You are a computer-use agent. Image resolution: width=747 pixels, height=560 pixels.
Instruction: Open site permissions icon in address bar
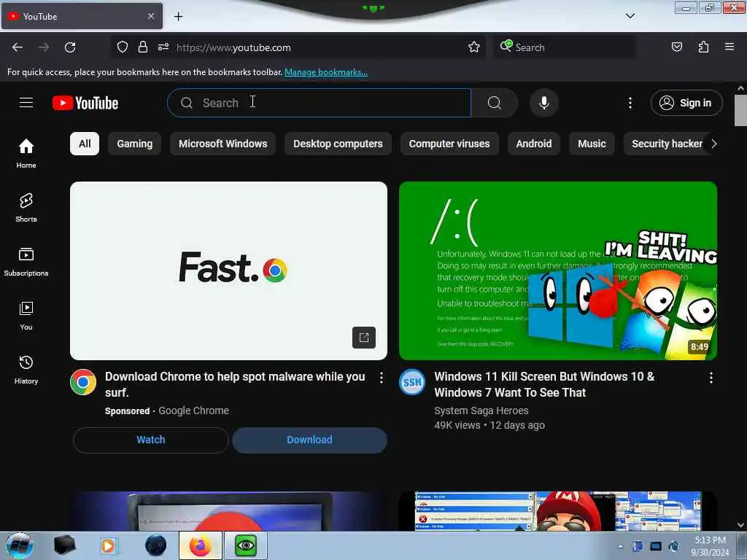[163, 47]
